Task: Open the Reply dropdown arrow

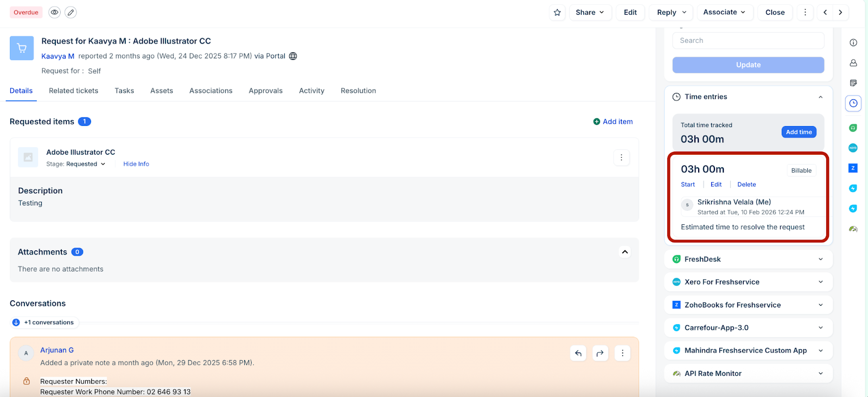Action: pyautogui.click(x=684, y=12)
